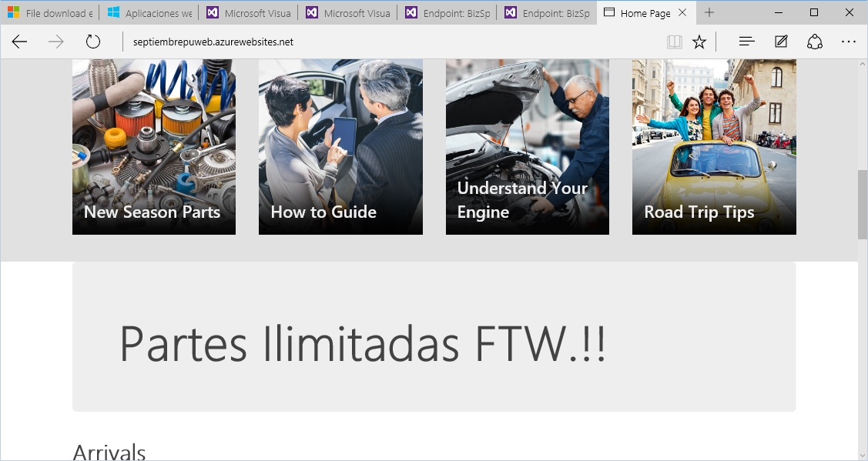Screen dimensions: 868x461
Task: Open the New Season Parts tile
Action: coord(154,147)
